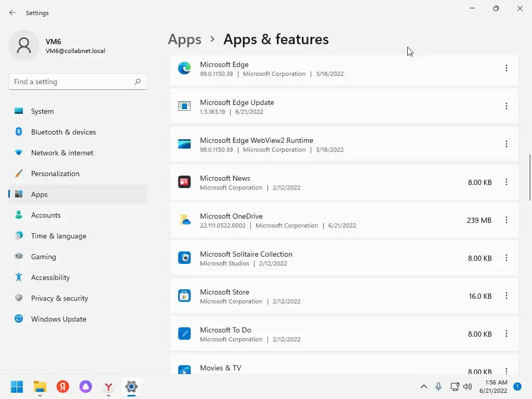The image size is (532, 399).
Task: Click the Microsoft Solitaire Collection icon
Action: [x=184, y=258]
